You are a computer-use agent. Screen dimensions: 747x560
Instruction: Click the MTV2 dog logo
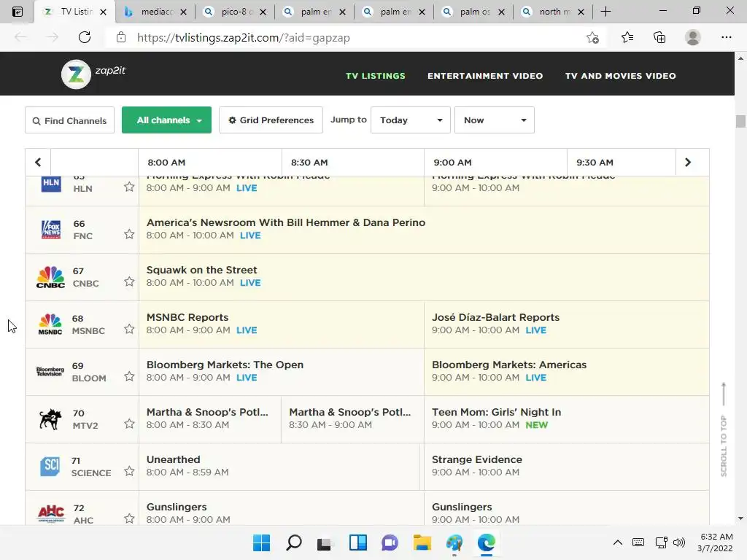[50, 419]
